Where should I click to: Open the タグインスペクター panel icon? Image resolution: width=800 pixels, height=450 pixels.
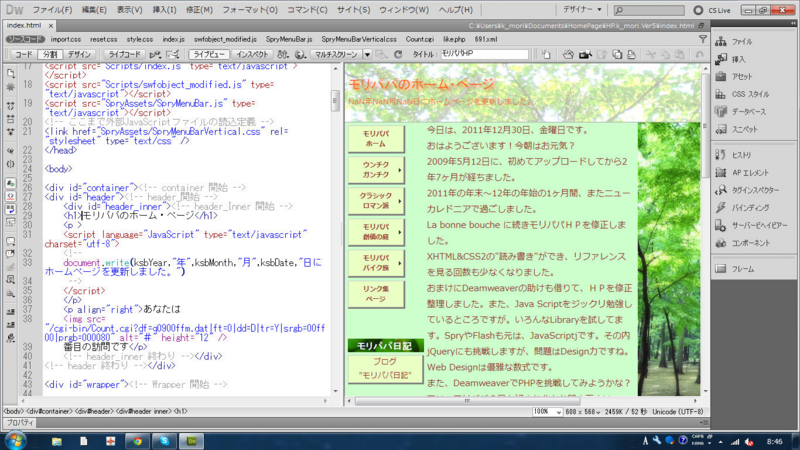[x=721, y=190]
